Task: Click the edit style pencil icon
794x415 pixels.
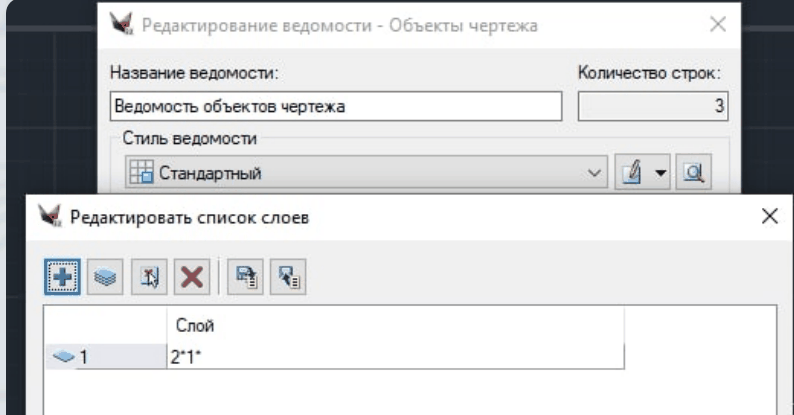Action: click(632, 173)
